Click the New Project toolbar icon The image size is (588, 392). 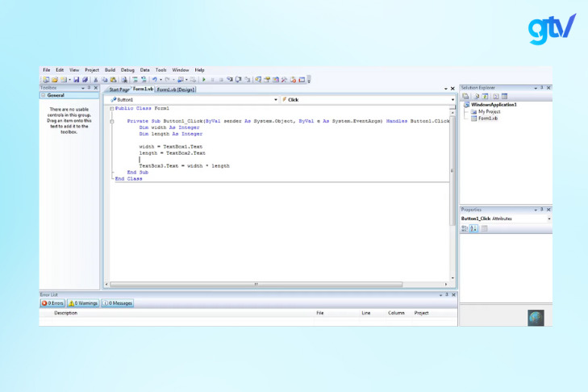click(46, 80)
